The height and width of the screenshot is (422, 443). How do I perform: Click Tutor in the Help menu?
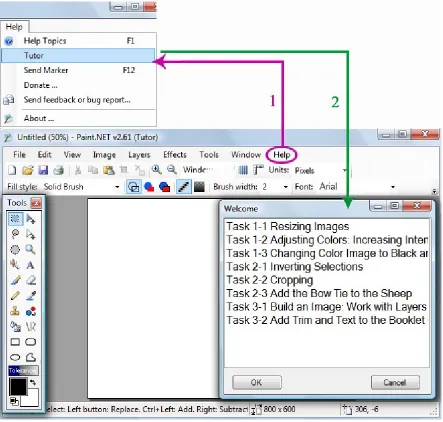click(78, 55)
